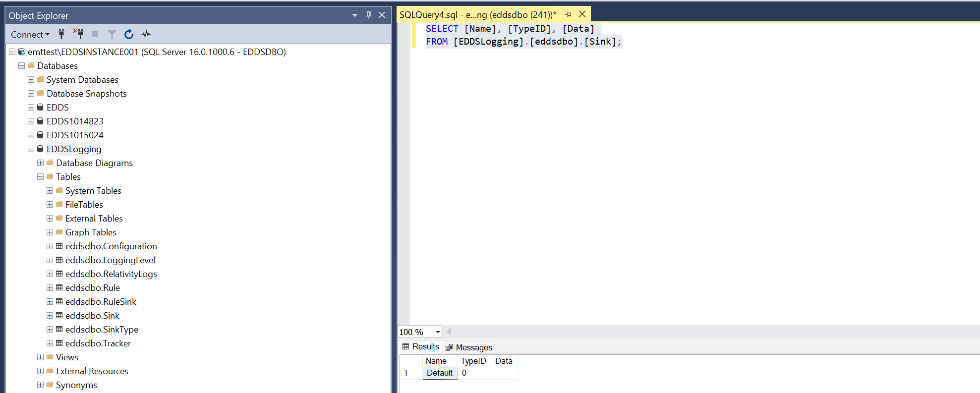Expand the eddsdbo.Sink table node
Screen dimensions: 980x393
(50, 316)
